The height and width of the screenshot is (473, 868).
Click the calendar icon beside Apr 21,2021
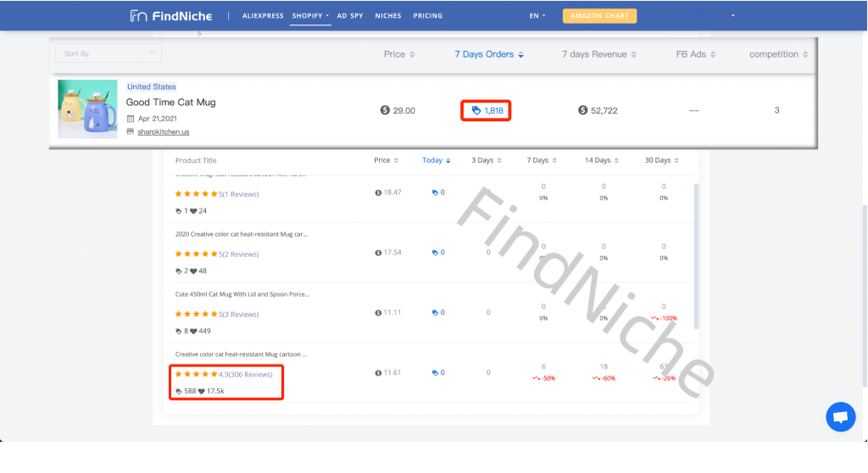(131, 119)
